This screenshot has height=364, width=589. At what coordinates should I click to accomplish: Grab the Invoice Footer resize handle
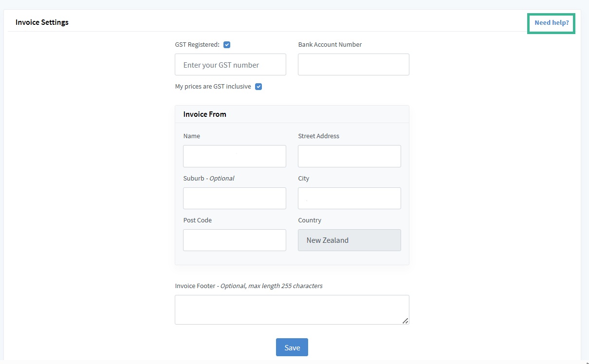click(x=405, y=320)
